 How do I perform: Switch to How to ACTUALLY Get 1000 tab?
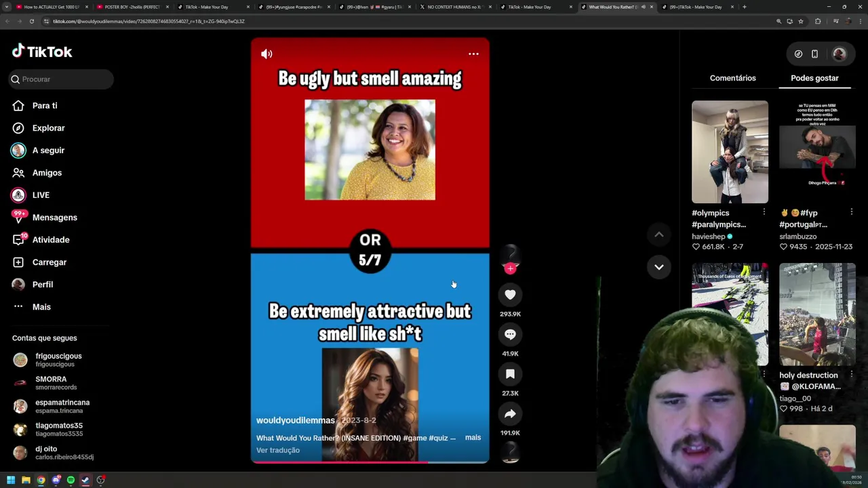click(x=51, y=7)
